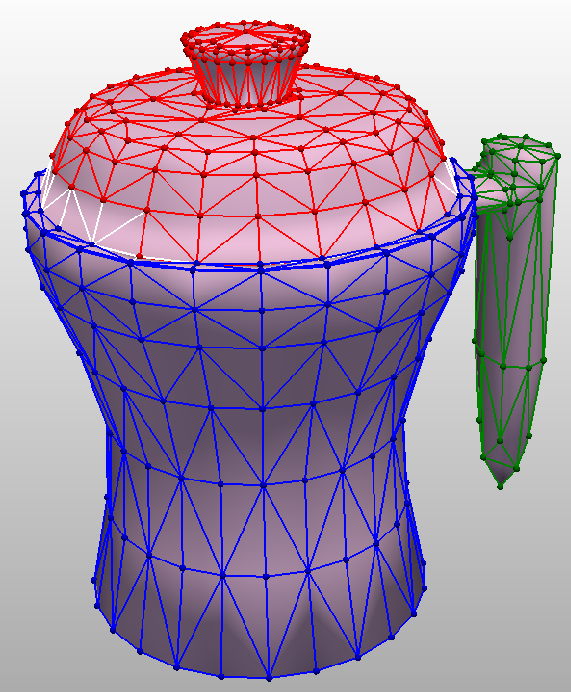This screenshot has width=571, height=692.
Task: Click the flared base of blue body
Action: (x=260, y=627)
